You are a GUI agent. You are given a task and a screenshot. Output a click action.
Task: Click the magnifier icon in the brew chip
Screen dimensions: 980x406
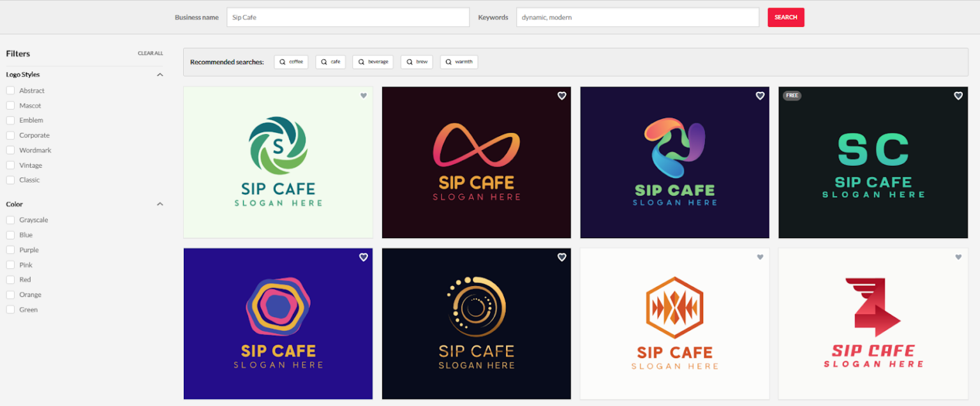pos(408,61)
